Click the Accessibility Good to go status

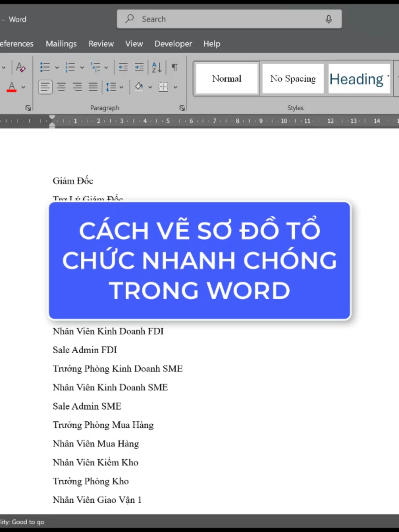click(x=22, y=522)
